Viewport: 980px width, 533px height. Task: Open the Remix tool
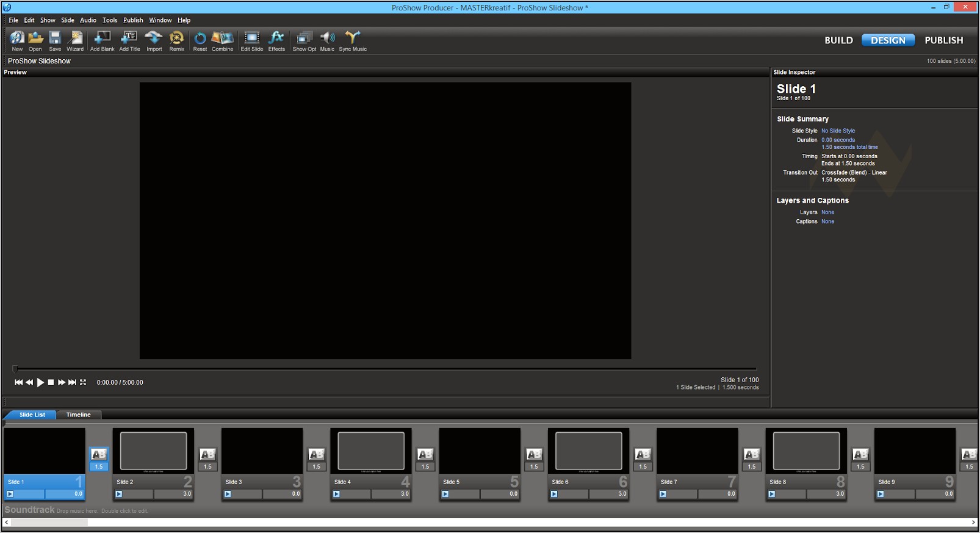click(x=177, y=41)
